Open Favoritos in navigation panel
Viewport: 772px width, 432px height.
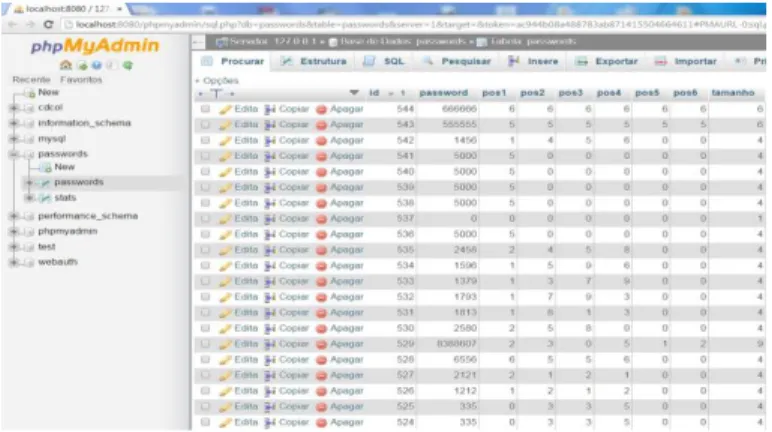(81, 79)
